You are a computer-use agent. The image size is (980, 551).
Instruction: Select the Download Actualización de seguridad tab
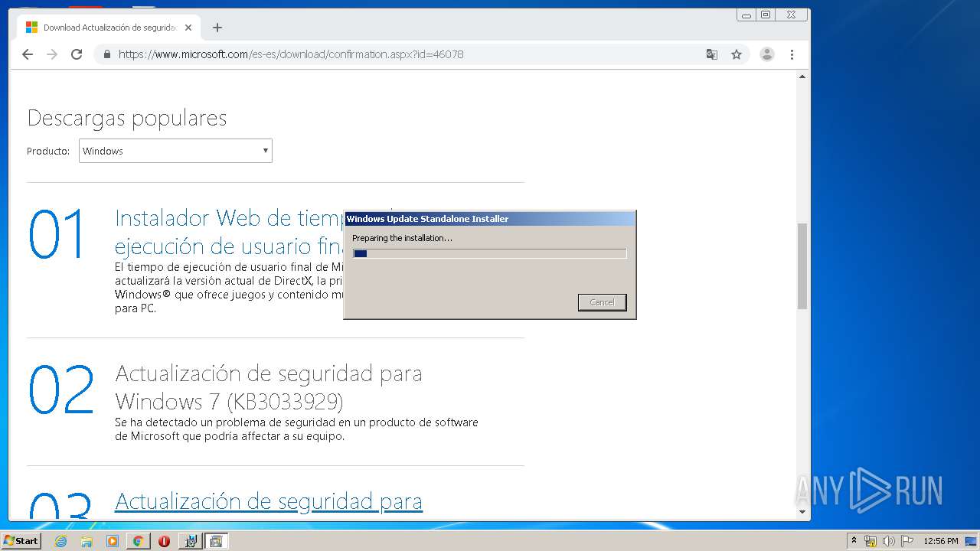[107, 28]
